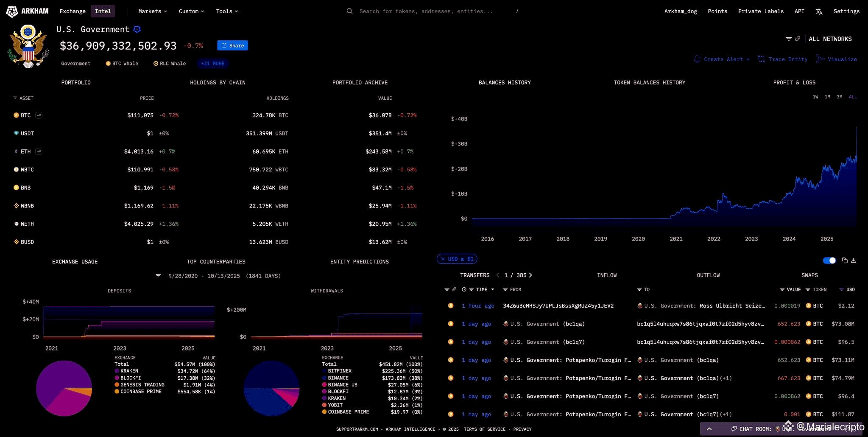
Task: Click the token search field
Action: click(x=424, y=11)
